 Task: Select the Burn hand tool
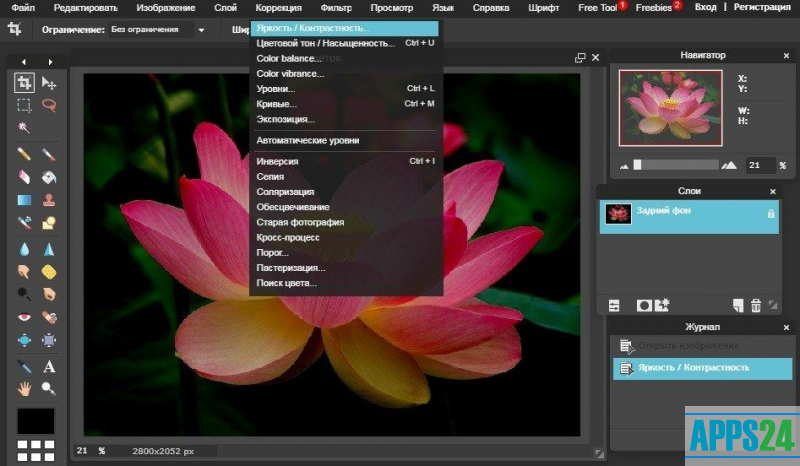pyautogui.click(x=49, y=295)
